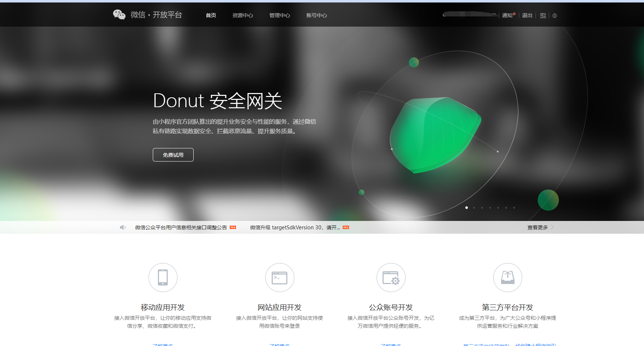Click banner text 由小程序官方团队推出的提升业务安全
The image size is (644, 346).
tap(234, 126)
